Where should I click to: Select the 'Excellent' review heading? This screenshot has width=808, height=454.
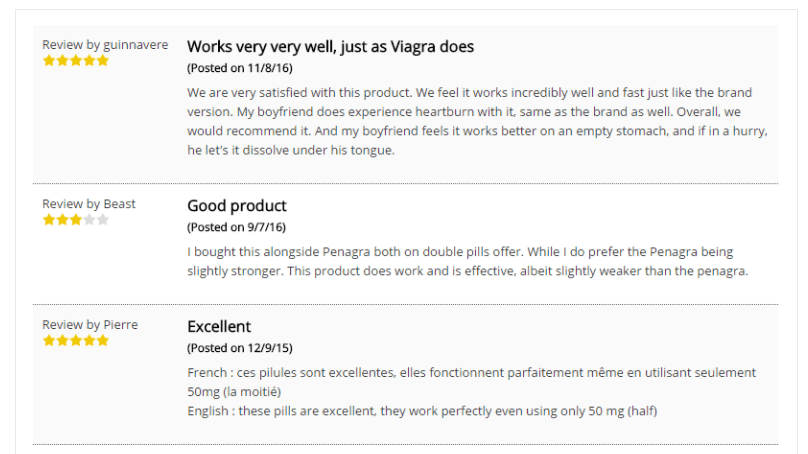pos(219,327)
